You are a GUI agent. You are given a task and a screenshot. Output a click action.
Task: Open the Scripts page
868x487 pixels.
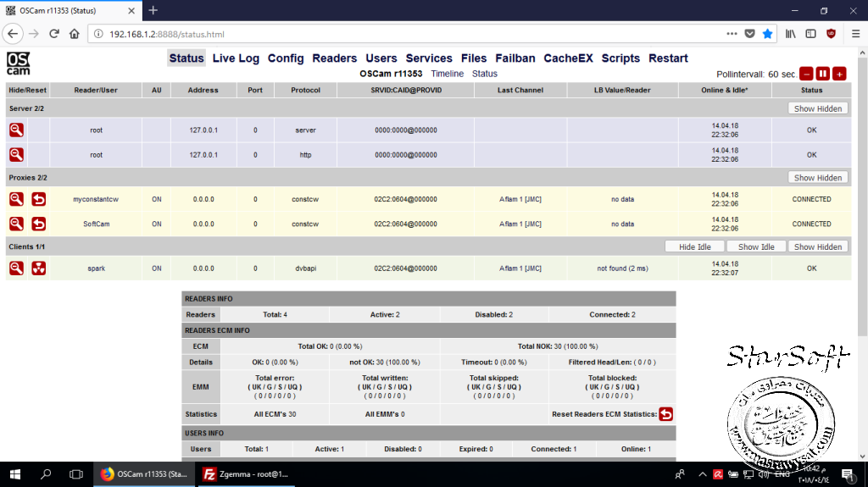click(620, 58)
